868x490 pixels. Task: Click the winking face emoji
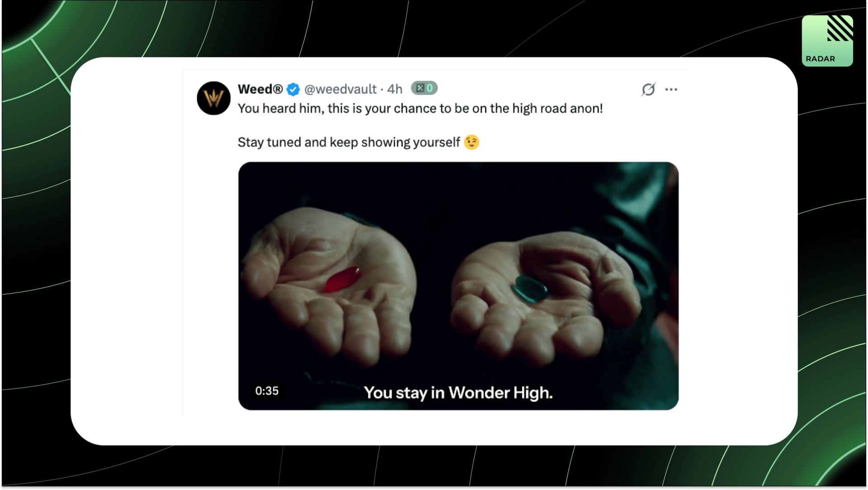coord(472,142)
